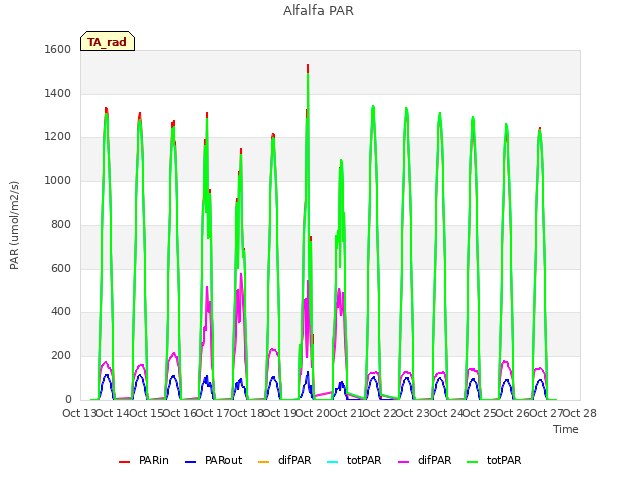Viewport: 640px width, 480px height.
Task: Click the 1200 y-axis tick value
Action: (58, 137)
